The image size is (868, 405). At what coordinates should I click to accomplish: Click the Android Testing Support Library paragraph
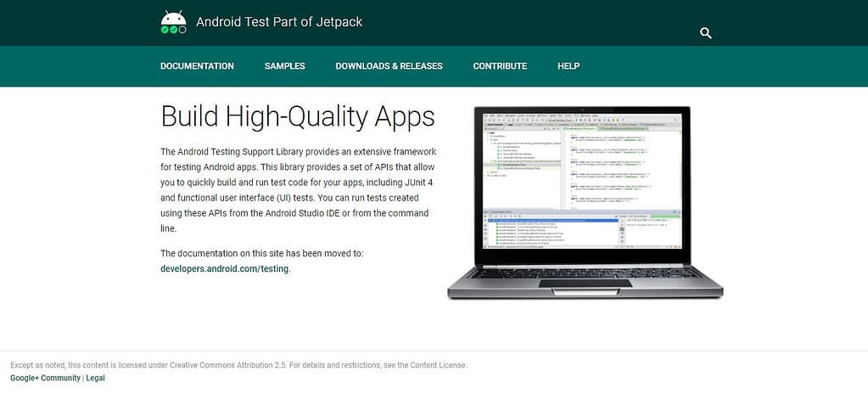pos(299,189)
